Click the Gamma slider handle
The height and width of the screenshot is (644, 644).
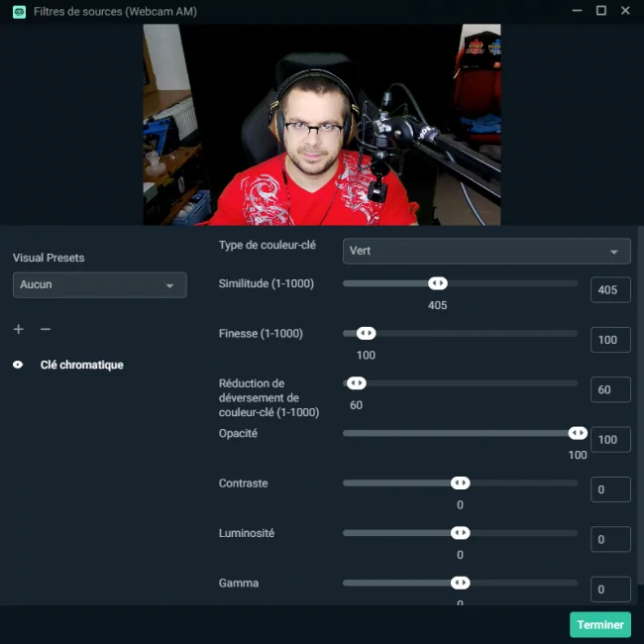click(x=460, y=583)
